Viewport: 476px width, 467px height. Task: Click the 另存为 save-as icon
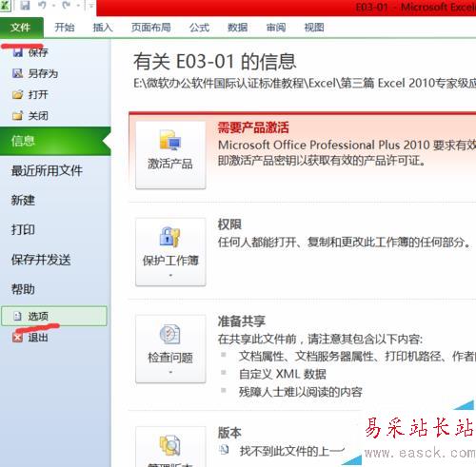pyautogui.click(x=18, y=73)
